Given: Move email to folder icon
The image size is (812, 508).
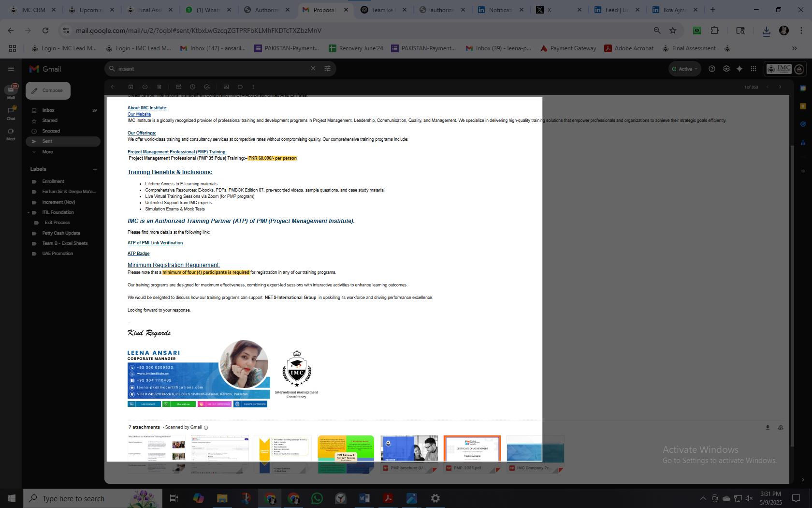Looking at the screenshot, I should [226, 87].
